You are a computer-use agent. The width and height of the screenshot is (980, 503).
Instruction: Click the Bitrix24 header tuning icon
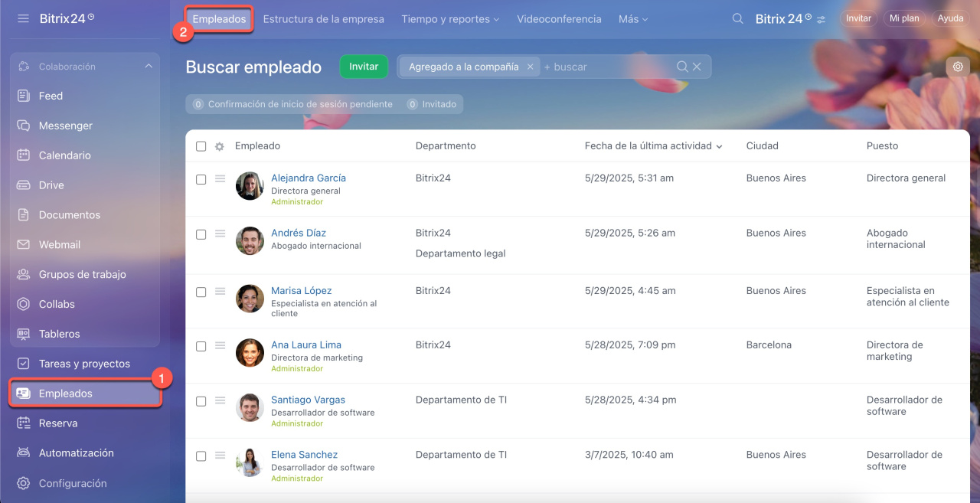point(822,19)
